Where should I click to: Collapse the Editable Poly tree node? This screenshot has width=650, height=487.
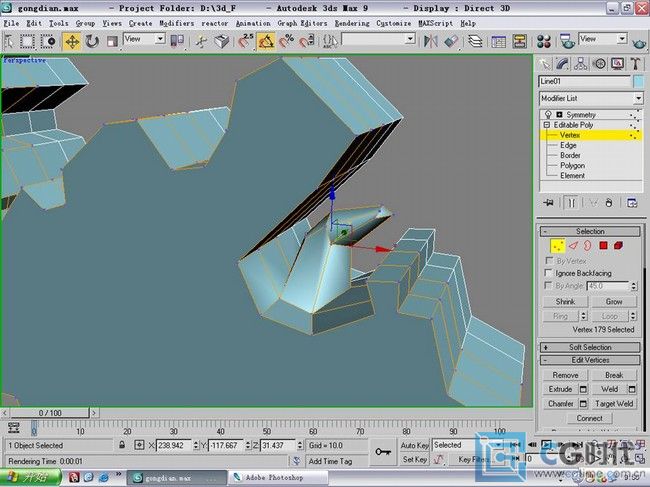click(546, 125)
